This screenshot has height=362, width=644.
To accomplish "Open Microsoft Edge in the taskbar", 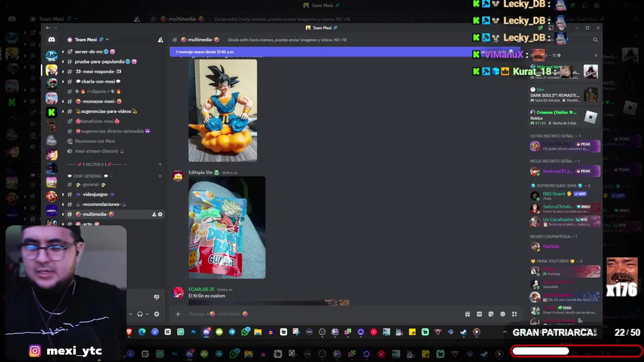I will pos(142,332).
